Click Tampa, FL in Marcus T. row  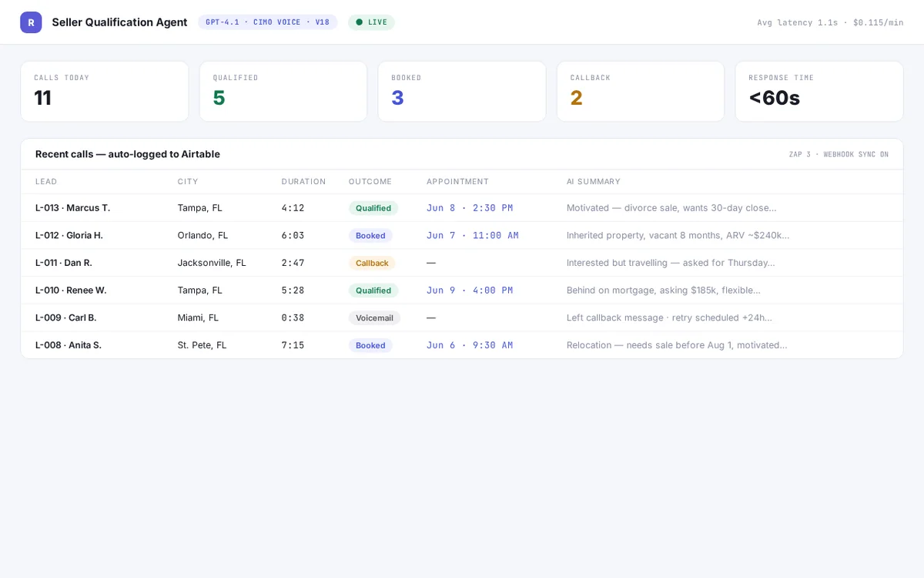tap(200, 208)
